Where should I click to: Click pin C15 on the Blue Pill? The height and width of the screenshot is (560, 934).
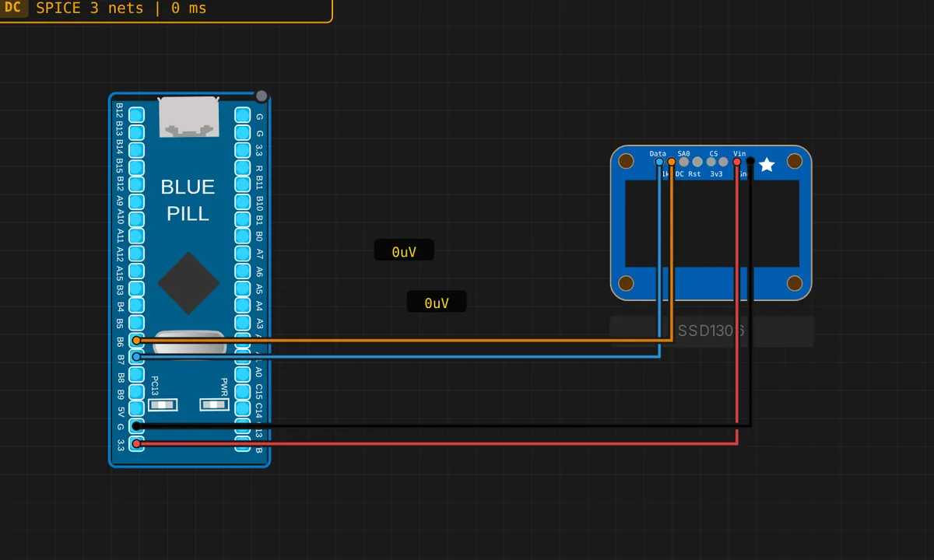pyautogui.click(x=244, y=391)
